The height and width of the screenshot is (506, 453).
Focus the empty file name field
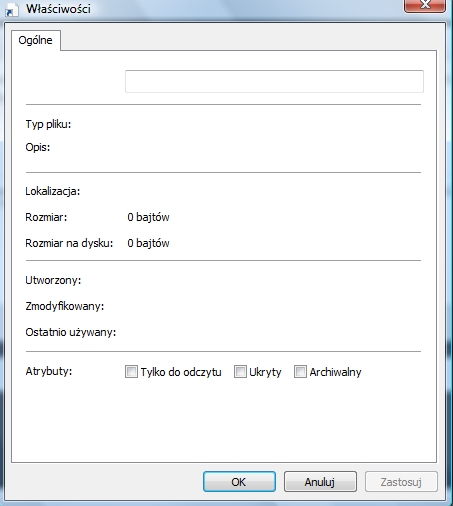(274, 81)
